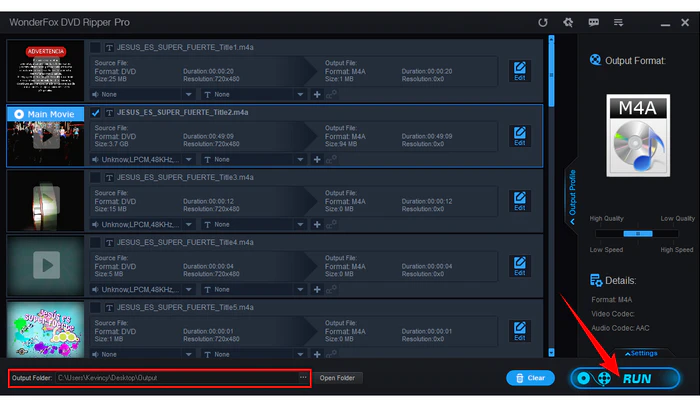The height and width of the screenshot is (407, 700).
Task: Minimize the WonderFox window
Action: 665,23
